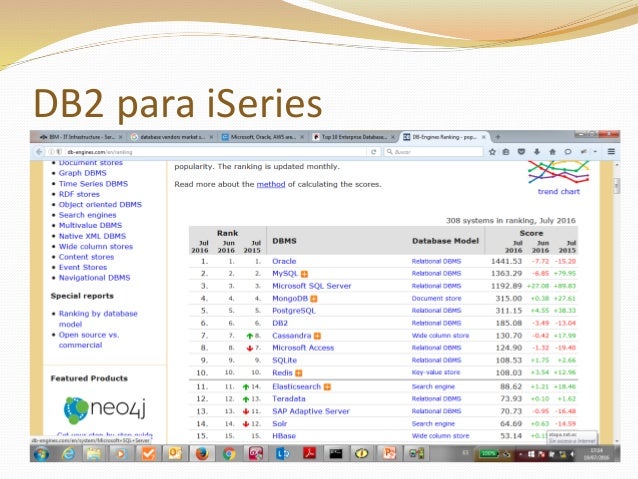This screenshot has height=479, width=638.
Task: Open Time Series DBMS in sidebar
Action: 93,184
